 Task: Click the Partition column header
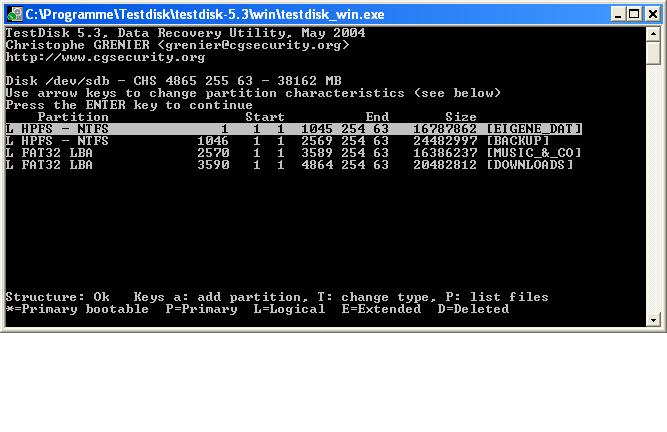coord(73,117)
